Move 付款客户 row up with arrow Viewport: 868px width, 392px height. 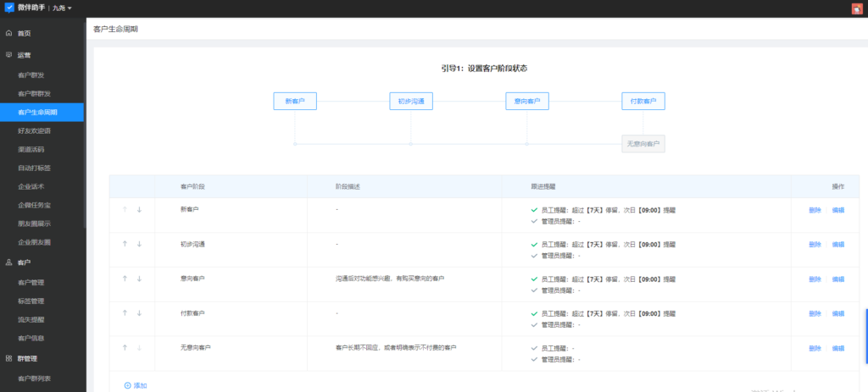coord(125,313)
